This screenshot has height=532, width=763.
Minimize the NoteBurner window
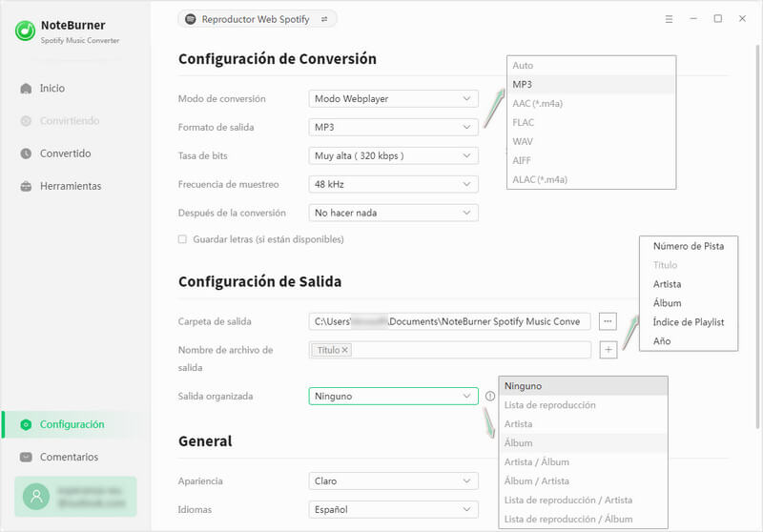coord(693,18)
